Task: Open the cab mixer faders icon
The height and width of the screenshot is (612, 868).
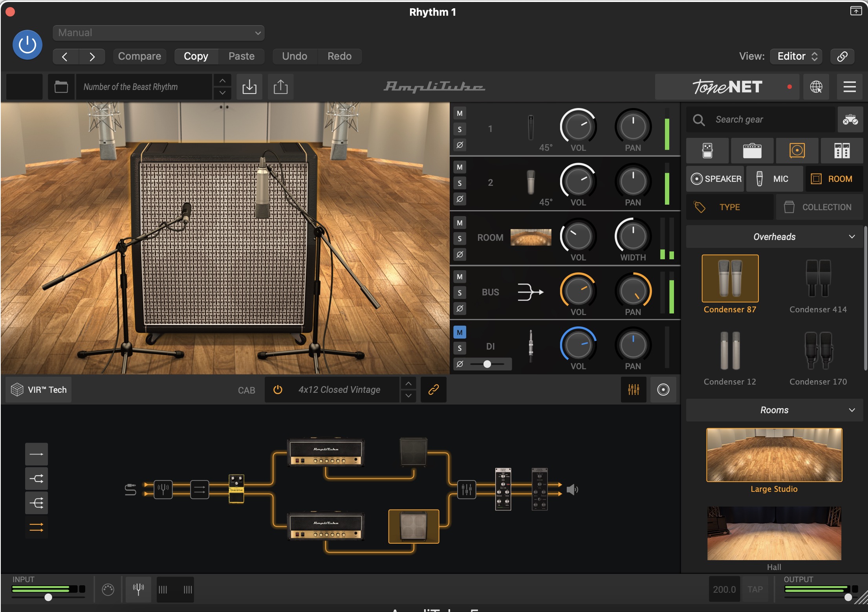Action: pos(634,390)
